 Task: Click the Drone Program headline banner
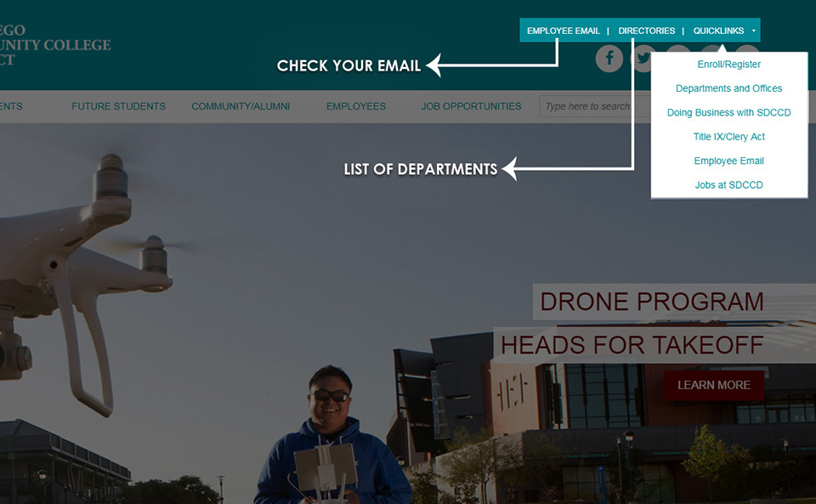point(652,302)
